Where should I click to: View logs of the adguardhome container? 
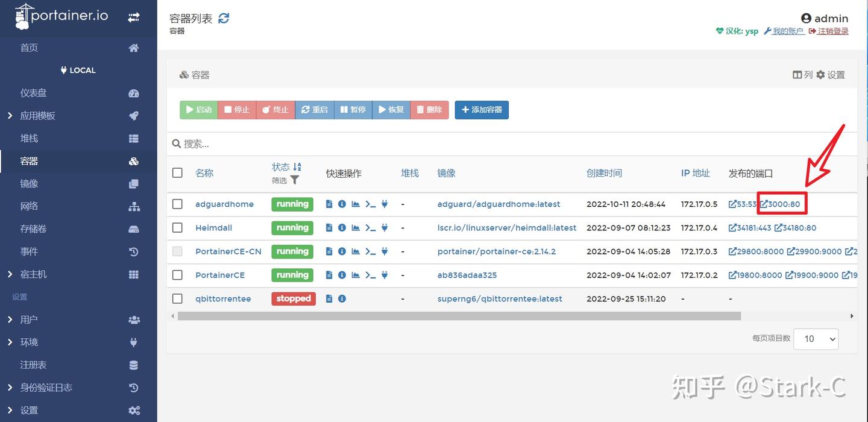tap(329, 204)
